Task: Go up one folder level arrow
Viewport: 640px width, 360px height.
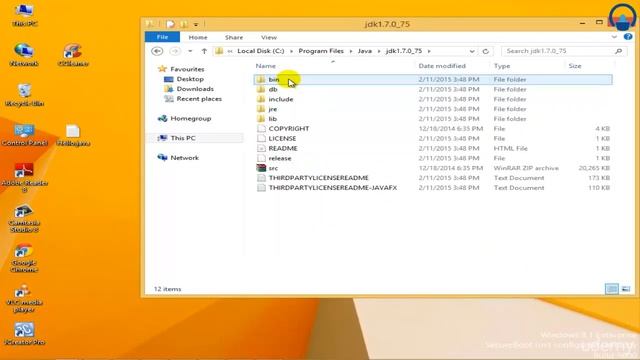Action: [x=204, y=51]
